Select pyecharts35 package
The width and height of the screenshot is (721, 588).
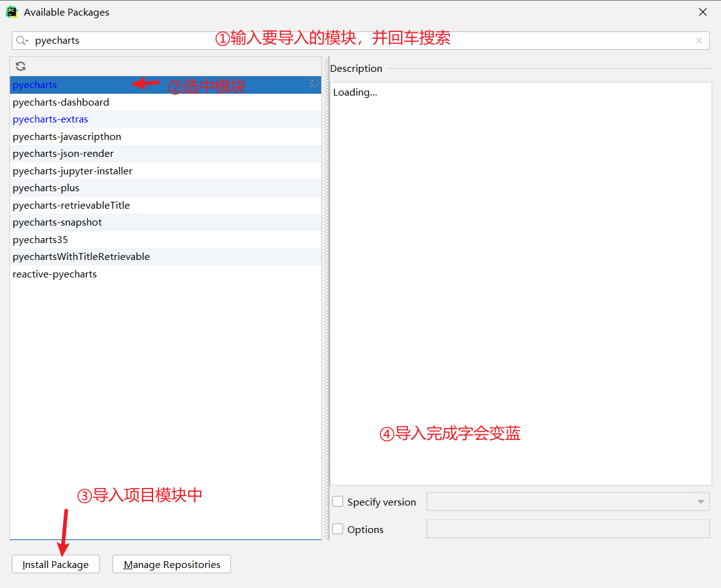(x=166, y=239)
